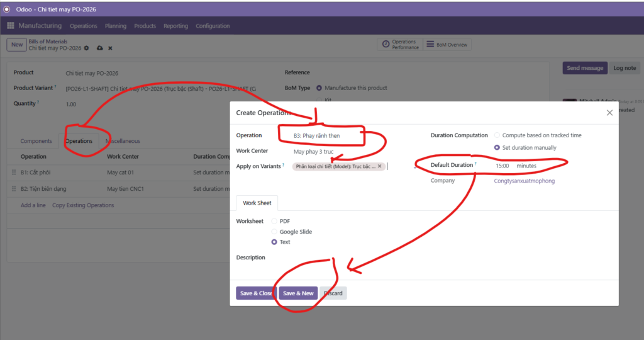
Task: Click the Save & New button
Action: 297,293
